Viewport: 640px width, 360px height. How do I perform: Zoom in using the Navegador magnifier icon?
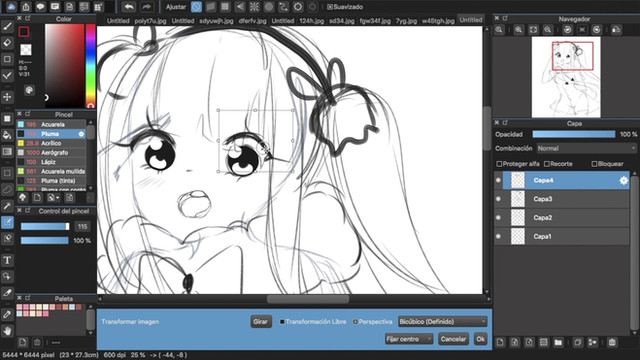[518, 30]
